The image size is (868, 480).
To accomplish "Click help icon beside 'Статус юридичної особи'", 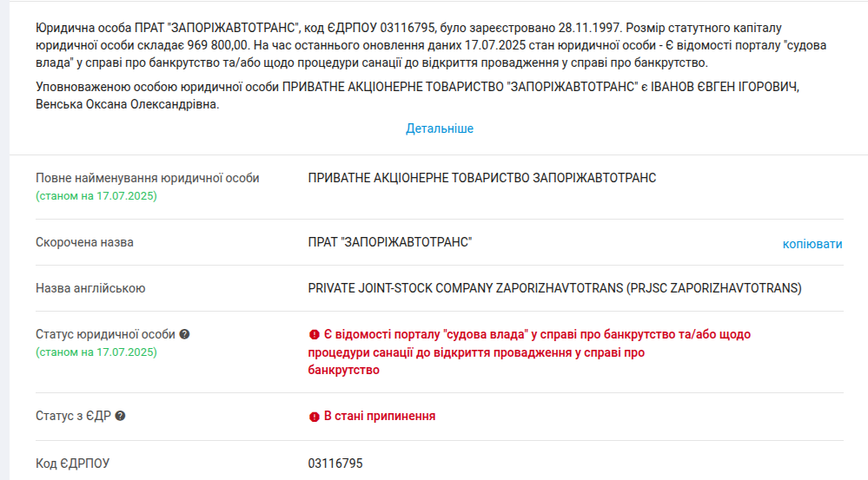I will [184, 334].
